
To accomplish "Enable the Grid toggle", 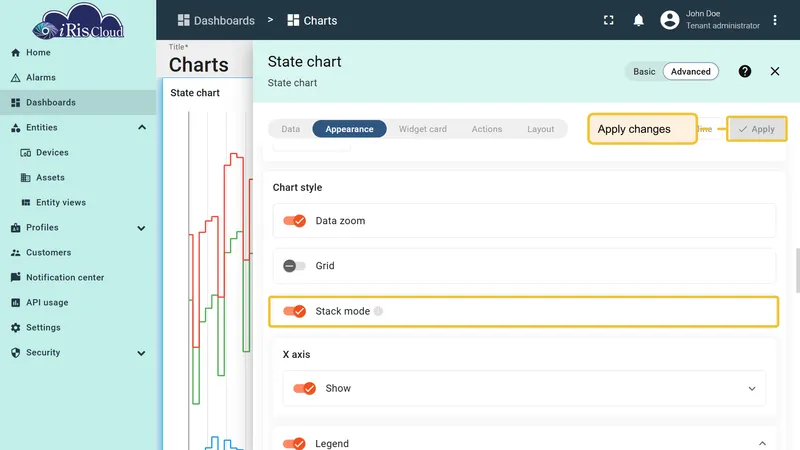I will [294, 266].
